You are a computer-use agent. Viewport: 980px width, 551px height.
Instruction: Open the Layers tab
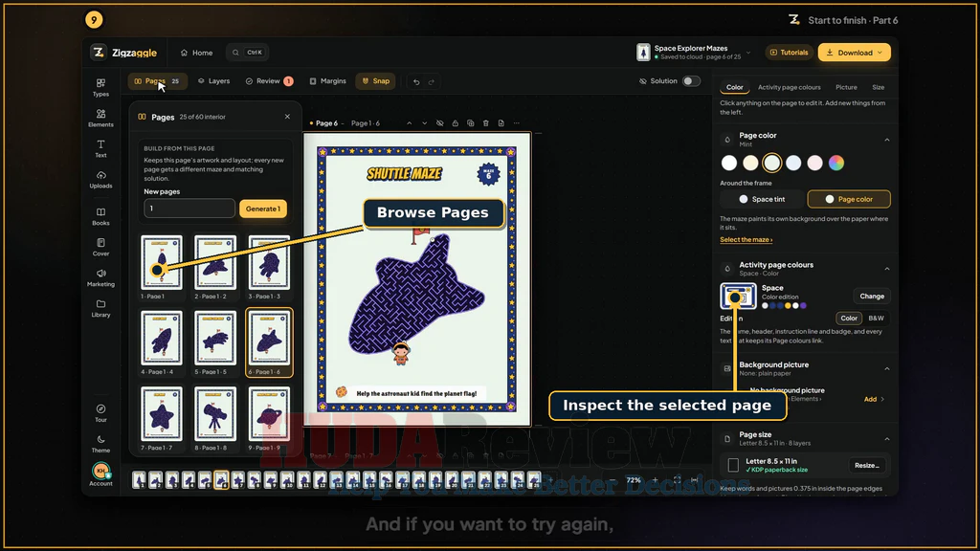point(213,81)
